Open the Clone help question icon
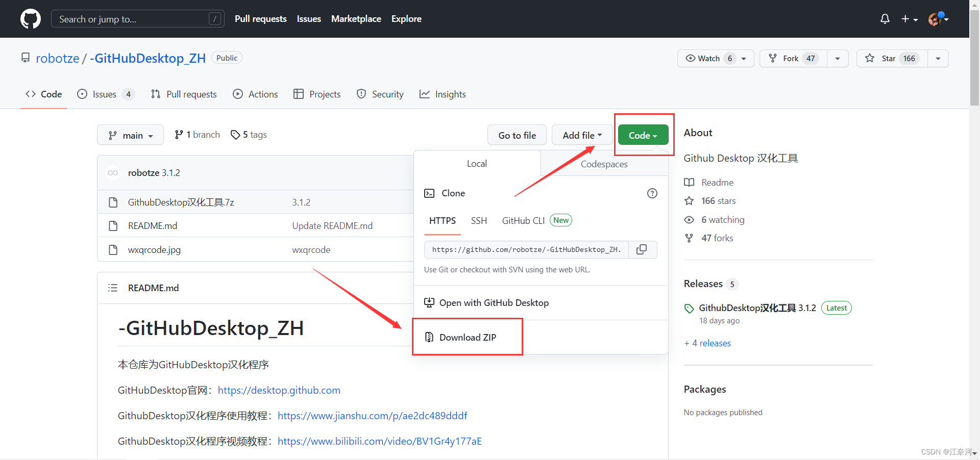 point(652,193)
